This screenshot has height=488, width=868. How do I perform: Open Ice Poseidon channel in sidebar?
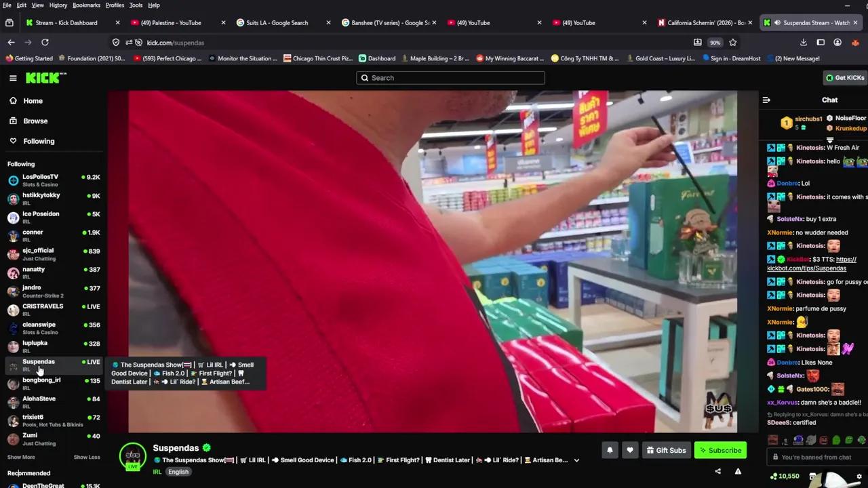point(53,217)
